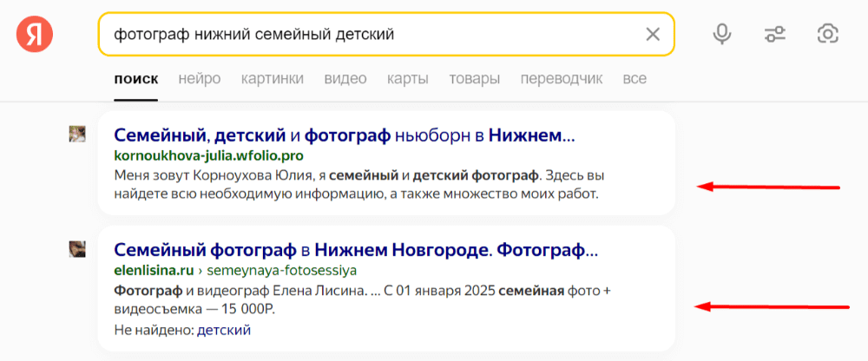Open search settings via the sliders icon
This screenshot has width=868, height=361.
click(x=775, y=35)
